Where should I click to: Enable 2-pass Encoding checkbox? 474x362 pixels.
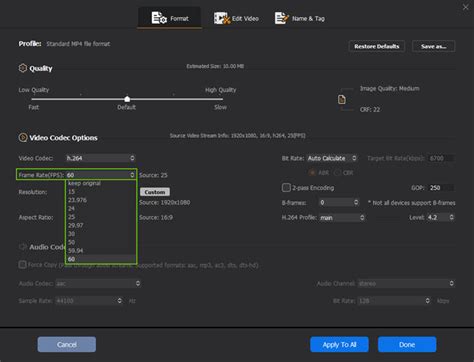pyautogui.click(x=286, y=188)
